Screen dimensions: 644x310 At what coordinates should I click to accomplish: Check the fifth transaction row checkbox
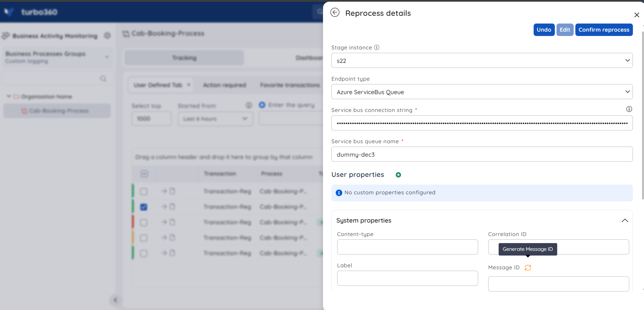144,254
